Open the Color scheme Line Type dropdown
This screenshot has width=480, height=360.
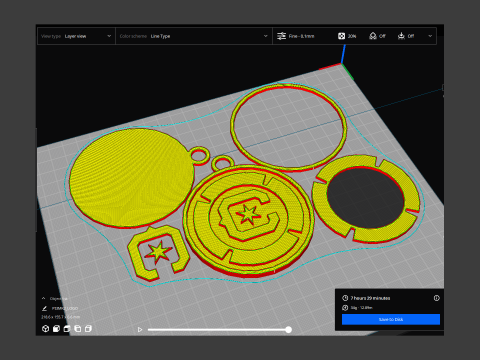pyautogui.click(x=194, y=36)
